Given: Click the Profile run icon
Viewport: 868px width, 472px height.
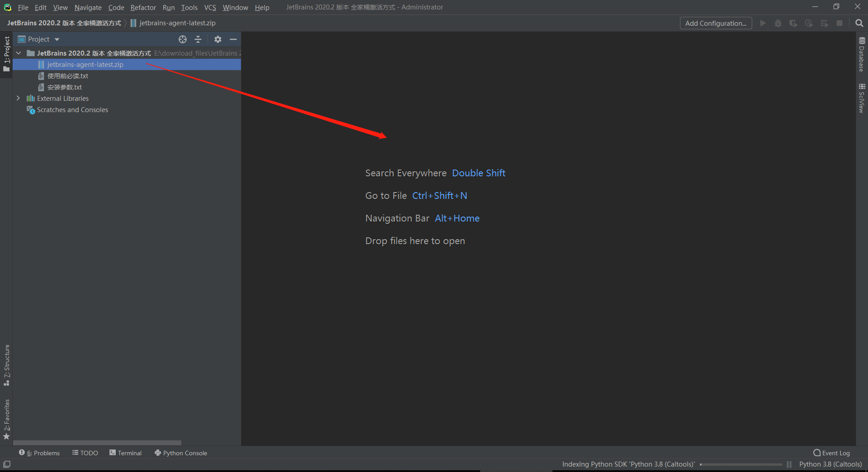Looking at the screenshot, I should (809, 23).
